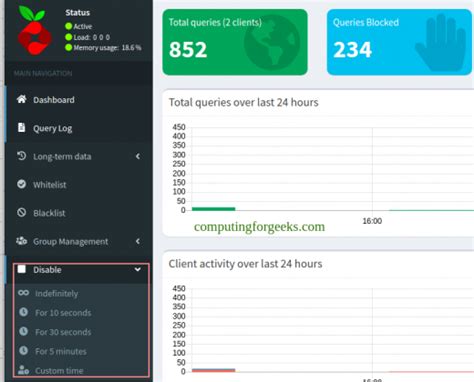The height and width of the screenshot is (382, 474).
Task: Click the Group Management users icon
Action: coord(21,241)
